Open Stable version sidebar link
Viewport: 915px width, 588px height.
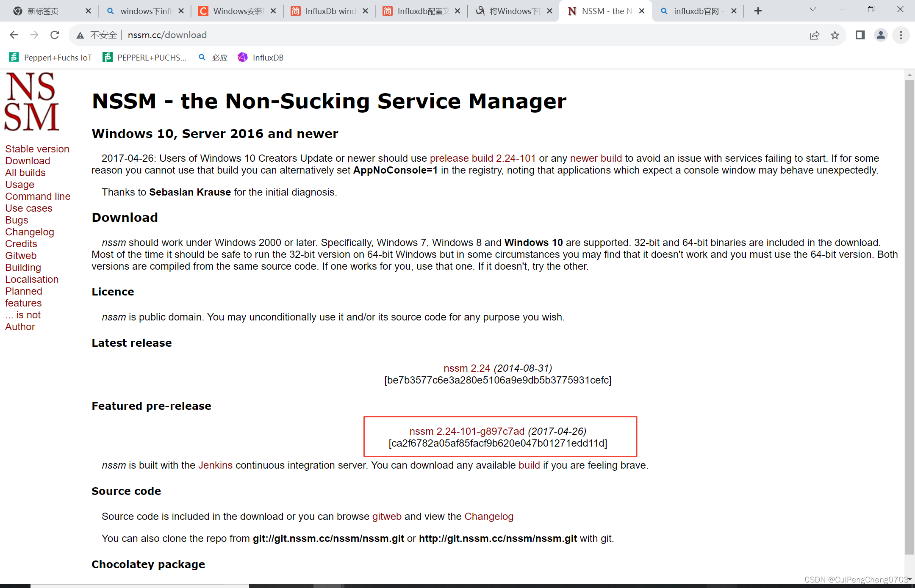pos(37,149)
